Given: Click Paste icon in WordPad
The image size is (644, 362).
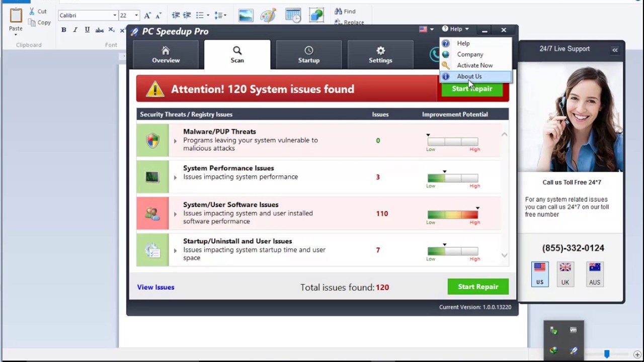Looking at the screenshot, I should (16, 16).
